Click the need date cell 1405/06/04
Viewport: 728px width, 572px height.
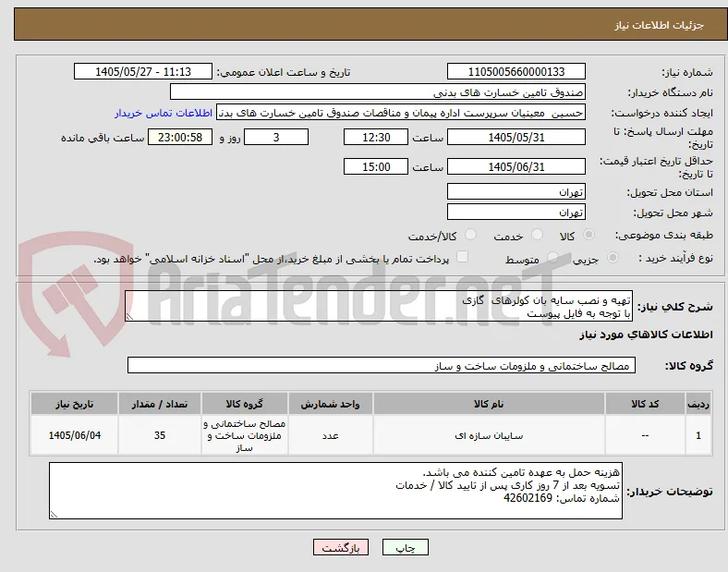[74, 435]
